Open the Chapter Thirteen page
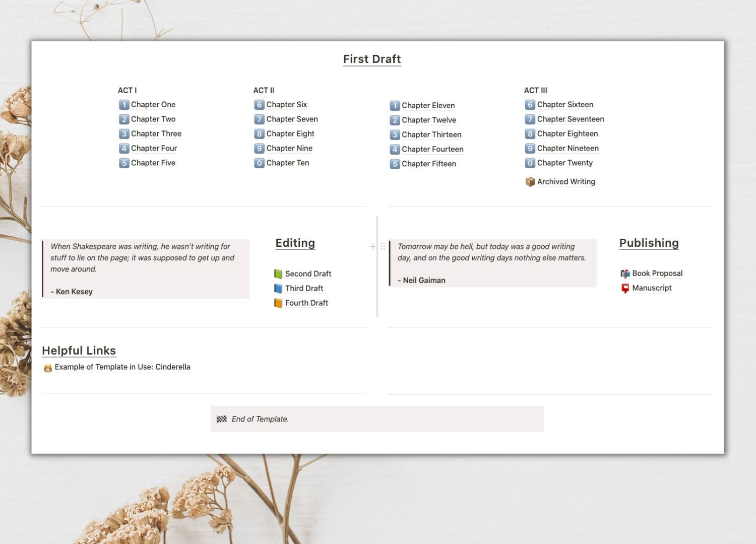Viewport: 756px width, 544px height. (x=431, y=134)
